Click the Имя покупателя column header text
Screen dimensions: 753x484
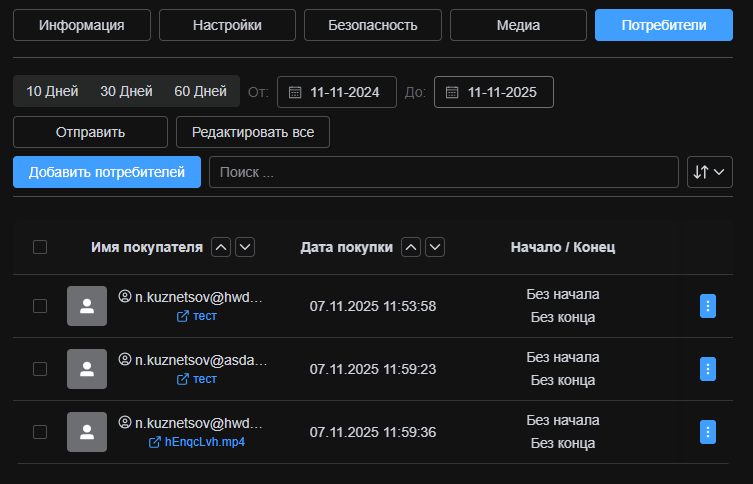point(147,247)
